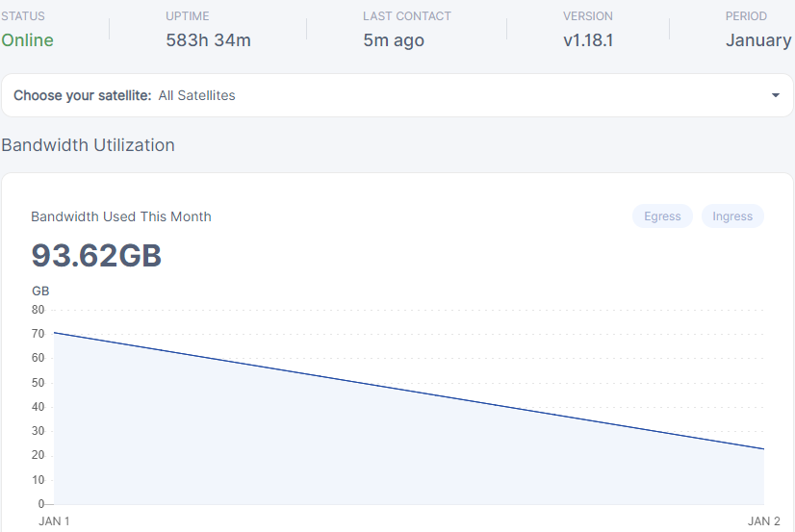Toggle the Egress chart filter
Viewport: 795px width, 532px height.
pos(662,216)
